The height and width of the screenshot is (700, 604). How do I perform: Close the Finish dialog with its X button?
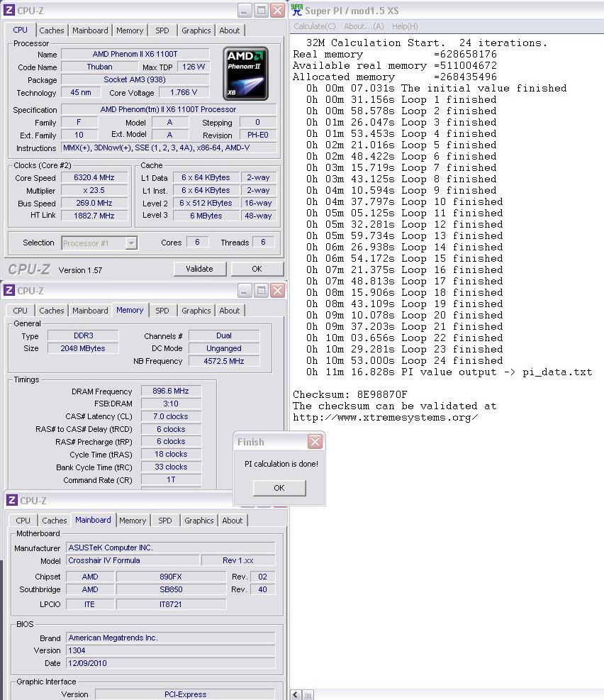[315, 442]
